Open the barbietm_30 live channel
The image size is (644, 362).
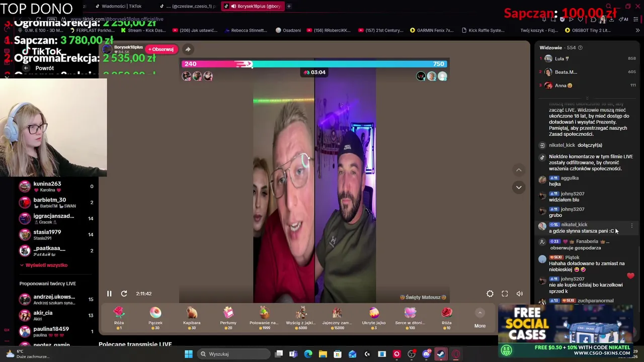pos(55,203)
